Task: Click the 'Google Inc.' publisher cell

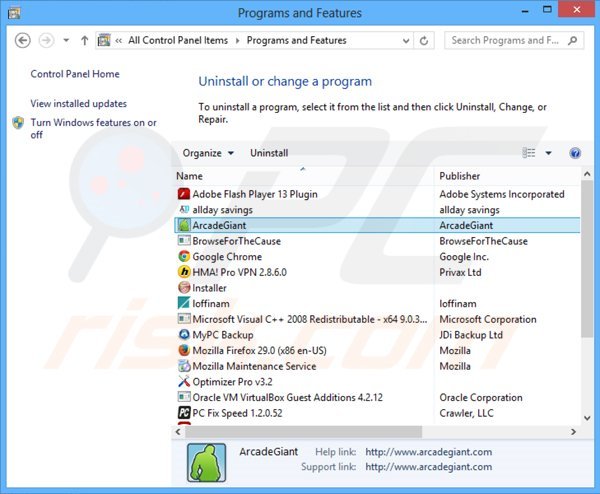Action: click(464, 257)
